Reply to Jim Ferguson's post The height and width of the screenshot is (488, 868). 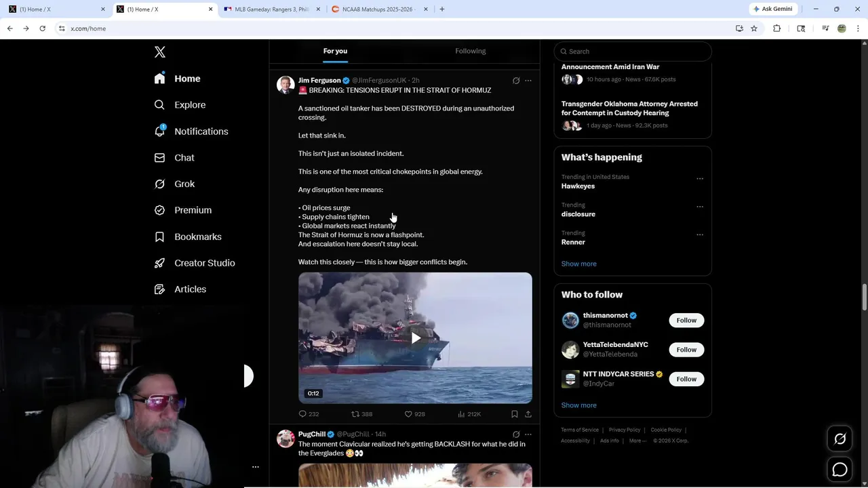(x=309, y=414)
